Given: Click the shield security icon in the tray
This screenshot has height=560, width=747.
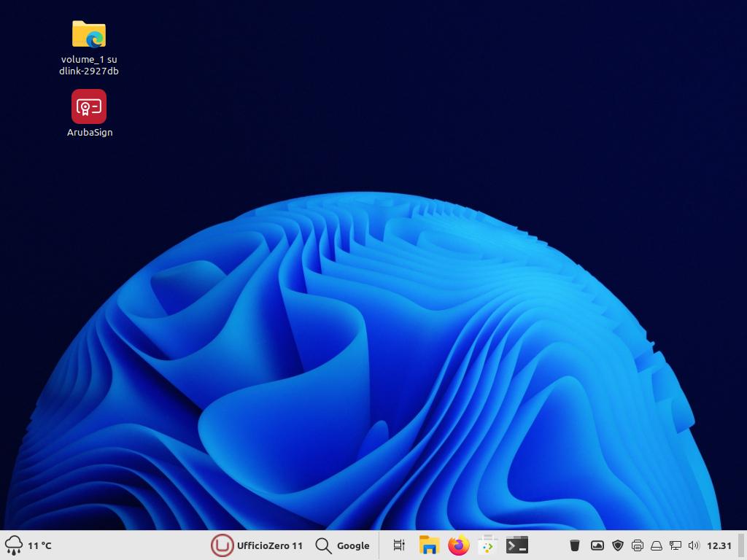Looking at the screenshot, I should 618,545.
